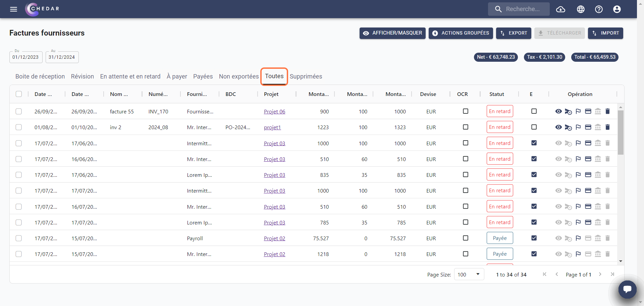Open ACTIONS GROUPÉES button
The height and width of the screenshot is (306, 644).
[x=461, y=33]
